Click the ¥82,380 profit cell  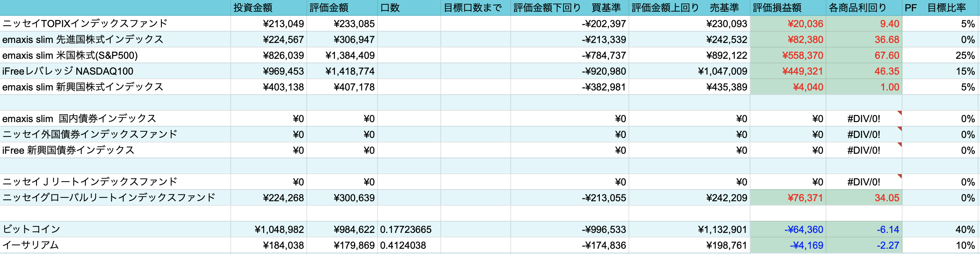(788, 40)
